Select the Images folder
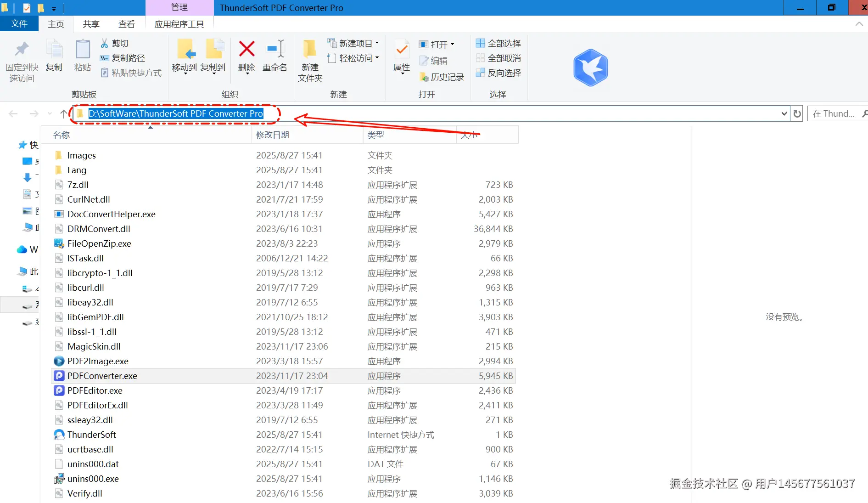Image resolution: width=868 pixels, height=503 pixels. pyautogui.click(x=283, y=155)
